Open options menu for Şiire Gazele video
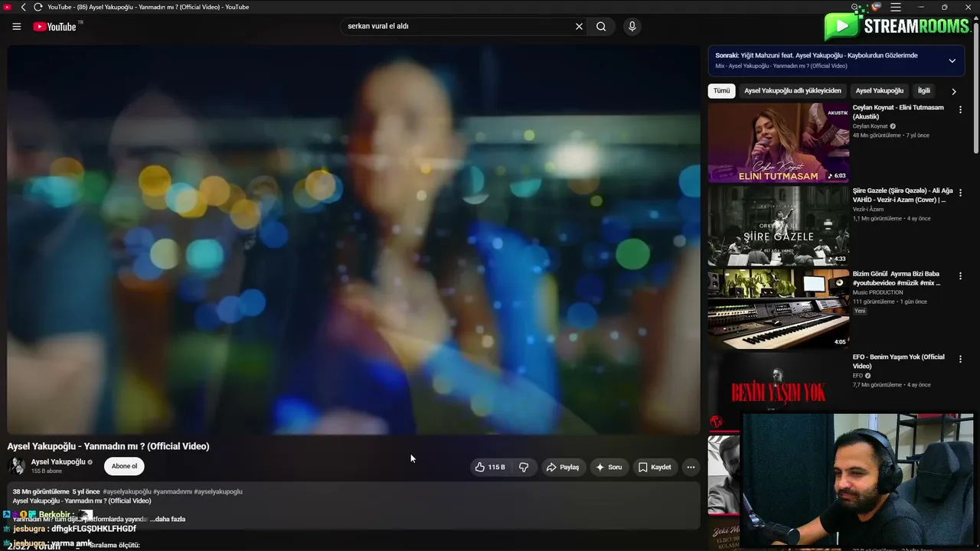The width and height of the screenshot is (980, 551). tap(960, 193)
